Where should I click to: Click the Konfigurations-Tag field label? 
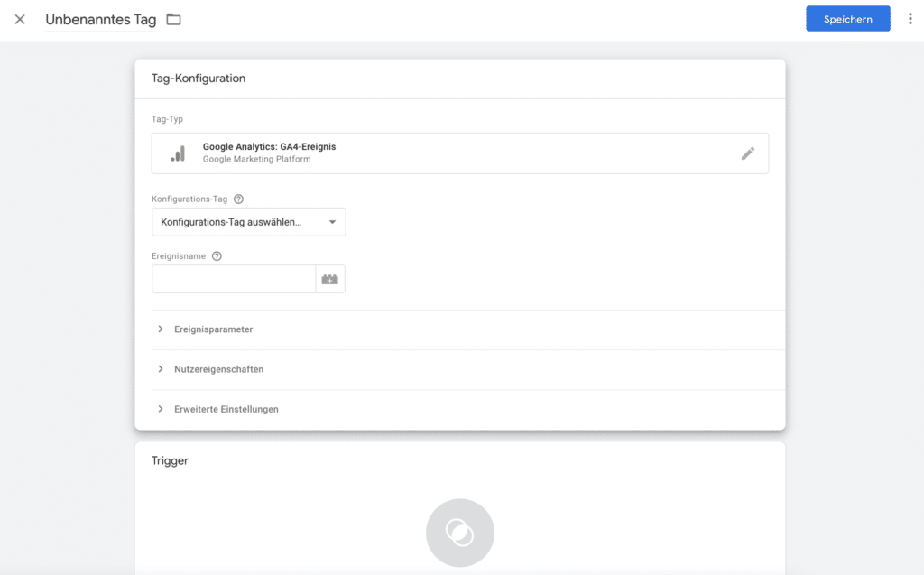(x=189, y=199)
